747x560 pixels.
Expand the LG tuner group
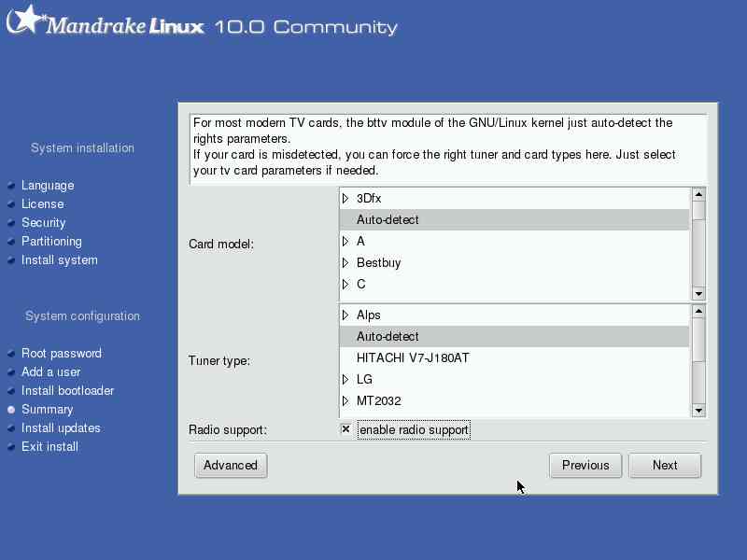point(345,380)
